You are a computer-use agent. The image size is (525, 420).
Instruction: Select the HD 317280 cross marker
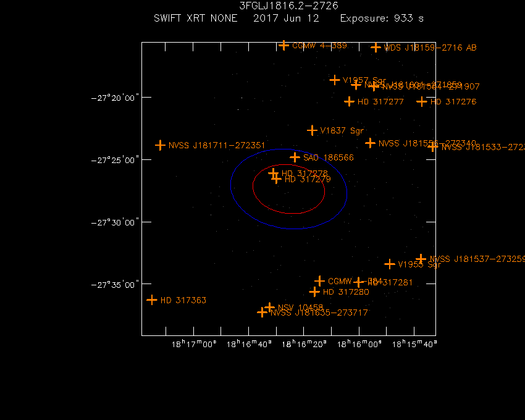tap(314, 292)
